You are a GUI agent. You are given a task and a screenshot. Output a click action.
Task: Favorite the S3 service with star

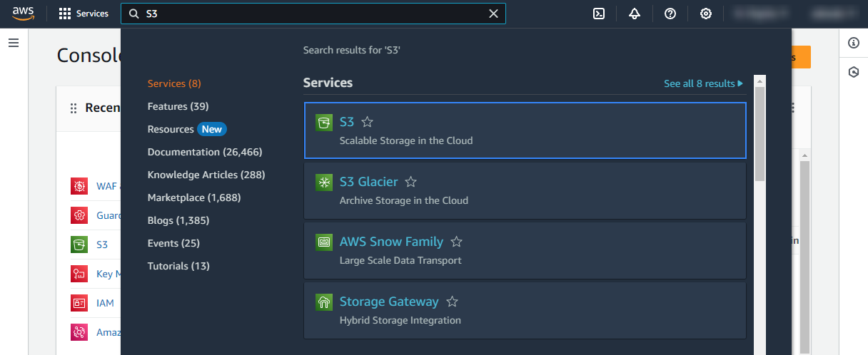(x=368, y=123)
